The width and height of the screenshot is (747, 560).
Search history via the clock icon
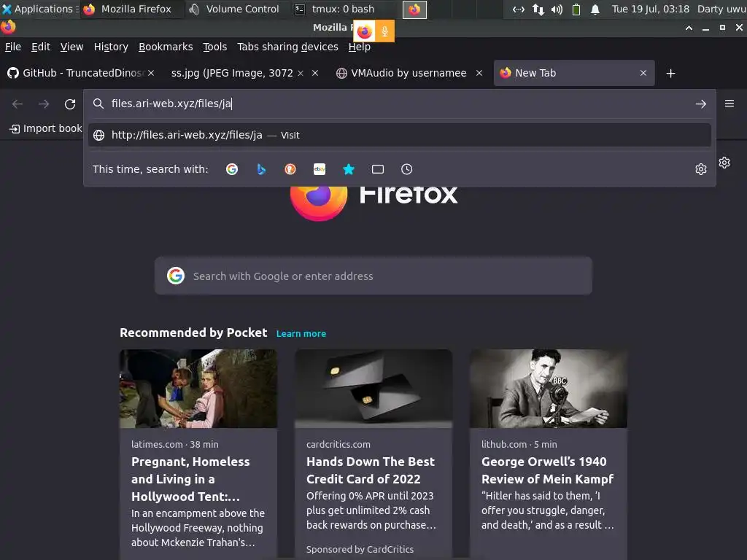coord(407,169)
